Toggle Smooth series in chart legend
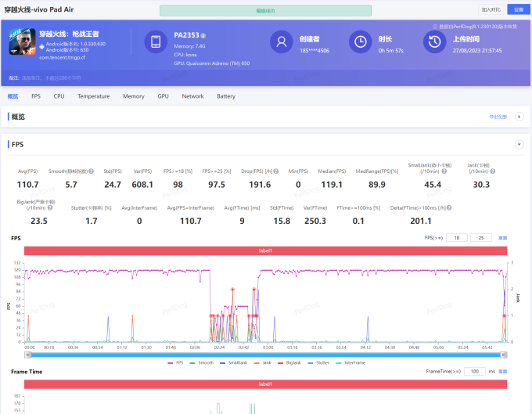The width and height of the screenshot is (532, 414). click(202, 363)
